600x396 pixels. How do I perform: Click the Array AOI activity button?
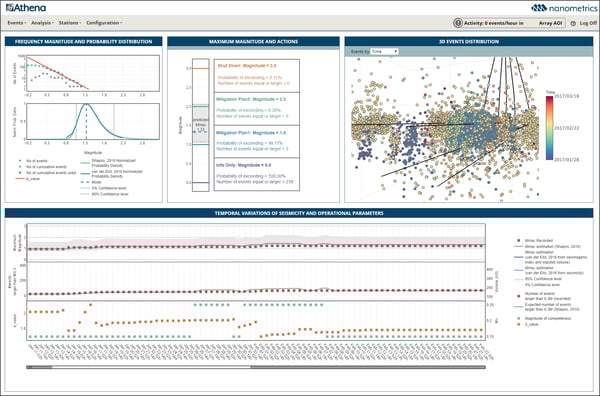(x=549, y=23)
